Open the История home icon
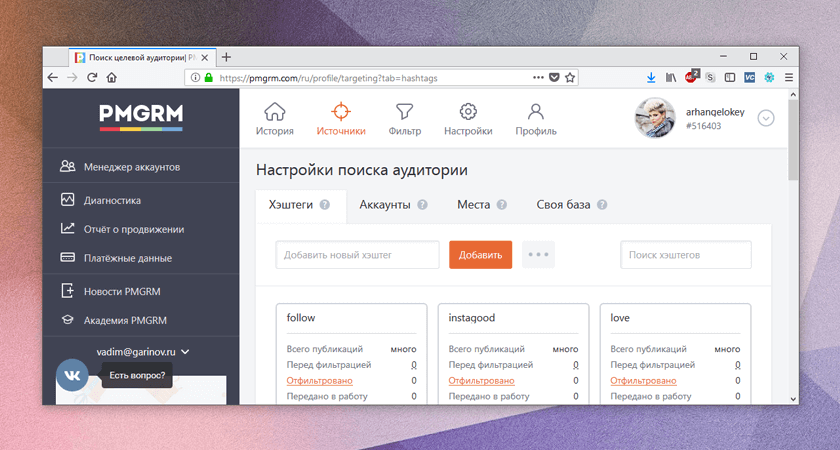 pyautogui.click(x=274, y=111)
